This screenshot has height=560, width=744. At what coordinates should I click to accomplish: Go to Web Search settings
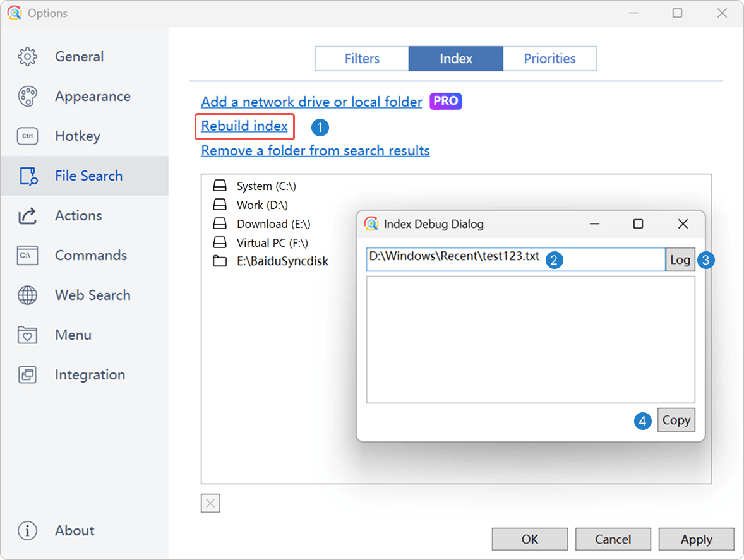point(85,295)
